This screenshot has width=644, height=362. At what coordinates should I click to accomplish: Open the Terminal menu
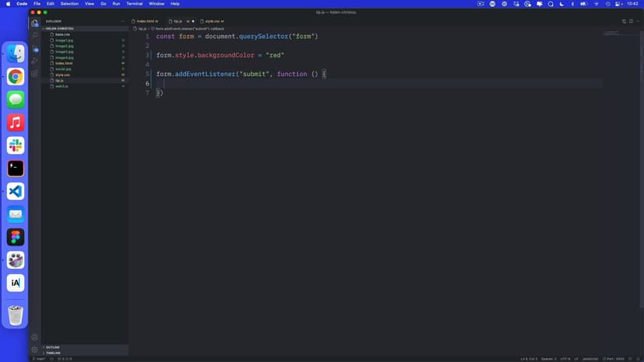(134, 4)
